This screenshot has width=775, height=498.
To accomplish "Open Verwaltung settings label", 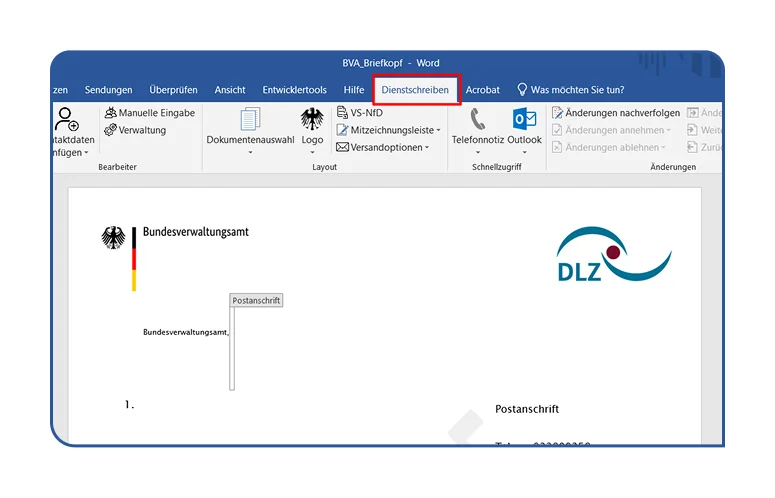I will click(142, 130).
